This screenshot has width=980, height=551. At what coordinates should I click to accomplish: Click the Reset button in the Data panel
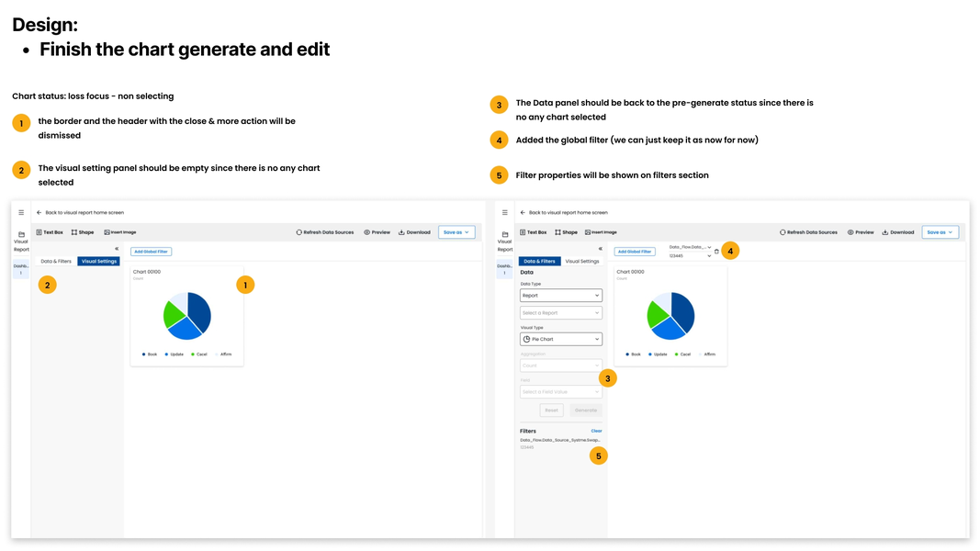[x=551, y=410]
